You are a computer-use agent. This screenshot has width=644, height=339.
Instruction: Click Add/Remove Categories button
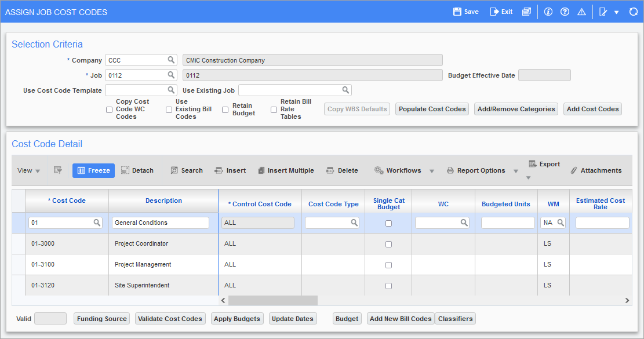tap(516, 109)
